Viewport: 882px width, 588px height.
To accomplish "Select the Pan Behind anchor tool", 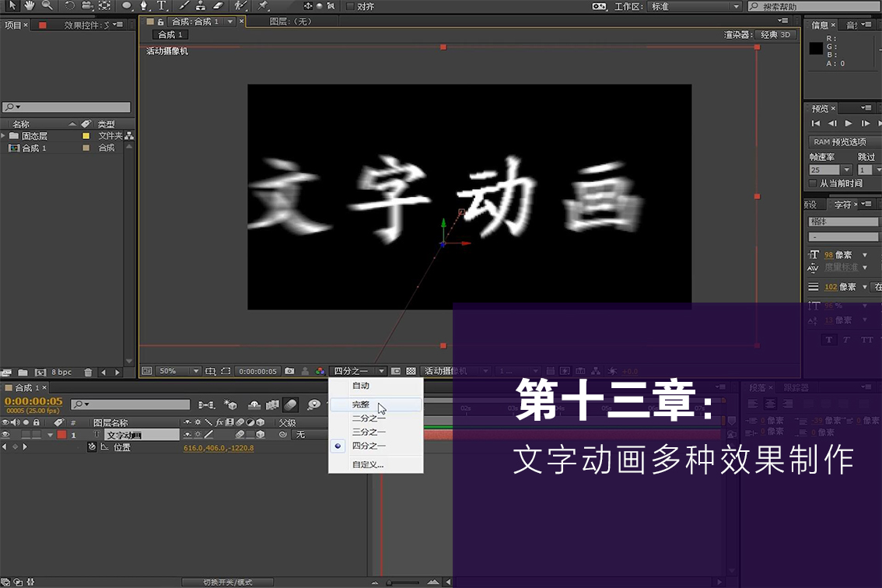I will [105, 5].
